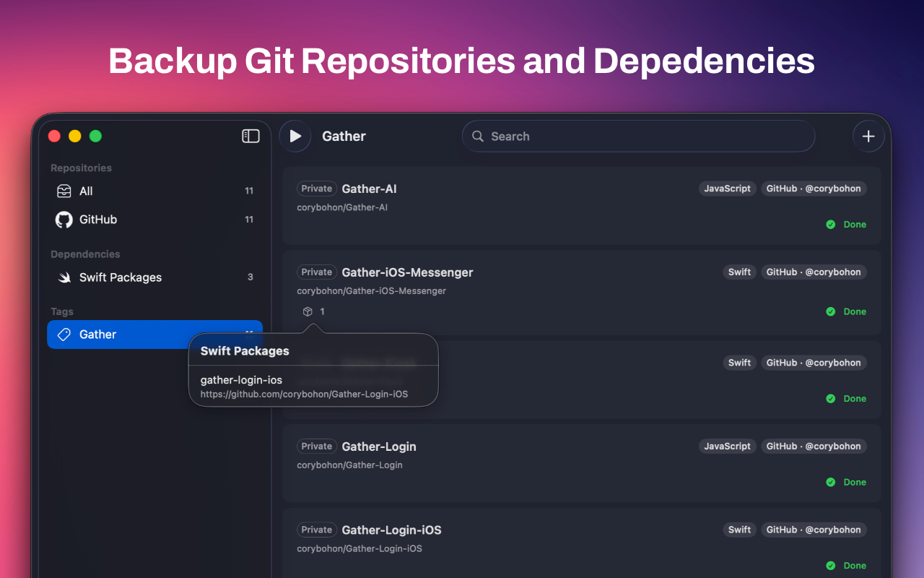The image size is (924, 578).
Task: Click the corybohon/Gather-iOS-Messenger path text
Action: 372,291
